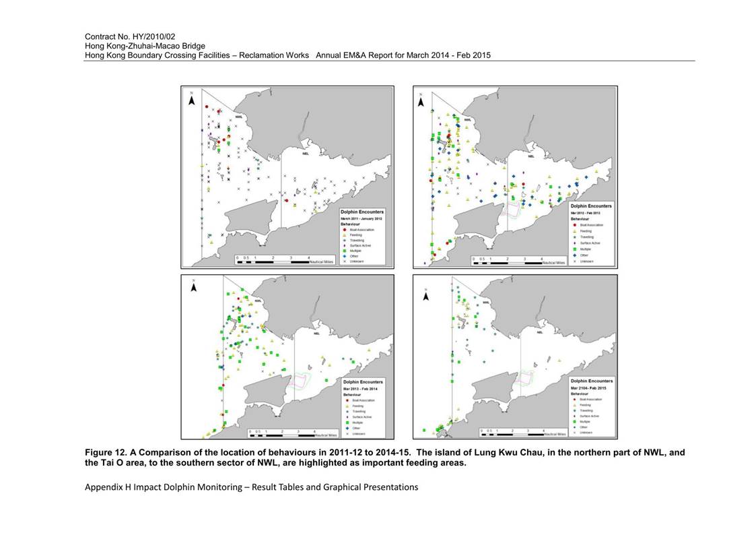This screenshot has height=535, width=756.
Task: Click the Nautical Miles scale bar, March 2011 map
Action: (285, 259)
